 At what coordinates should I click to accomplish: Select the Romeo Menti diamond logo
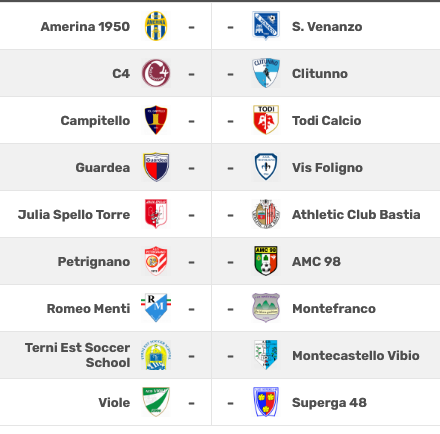pos(156,308)
